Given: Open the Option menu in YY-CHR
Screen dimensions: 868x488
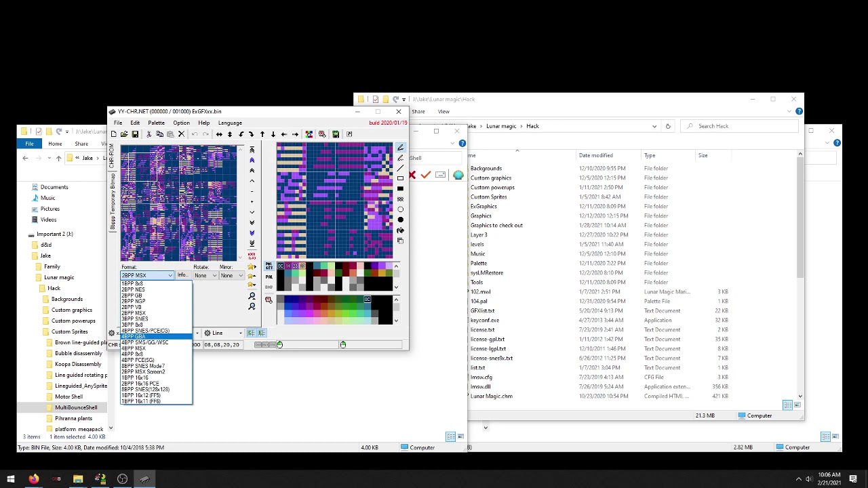Looking at the screenshot, I should (x=181, y=123).
